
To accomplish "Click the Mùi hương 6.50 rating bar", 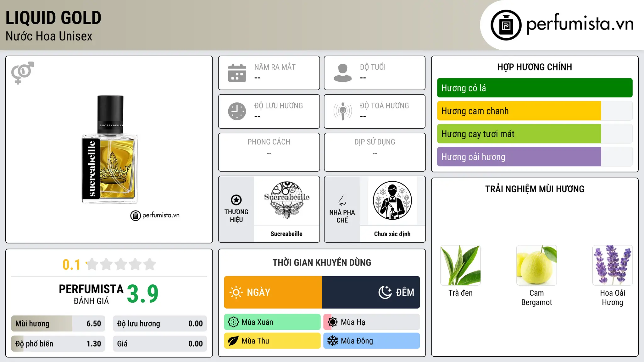I will (x=58, y=324).
